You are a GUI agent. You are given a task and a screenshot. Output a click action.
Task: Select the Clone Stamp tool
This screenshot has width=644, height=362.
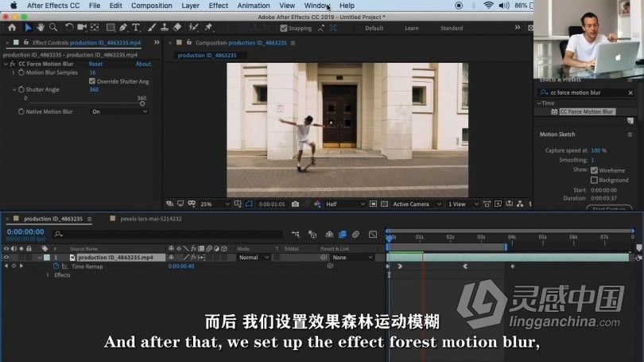(165, 28)
